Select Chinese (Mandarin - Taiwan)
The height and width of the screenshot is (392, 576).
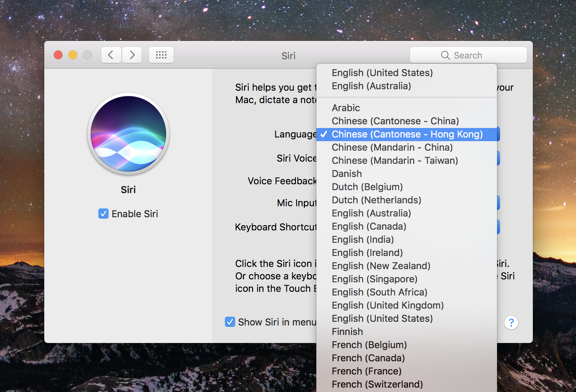tap(407, 161)
